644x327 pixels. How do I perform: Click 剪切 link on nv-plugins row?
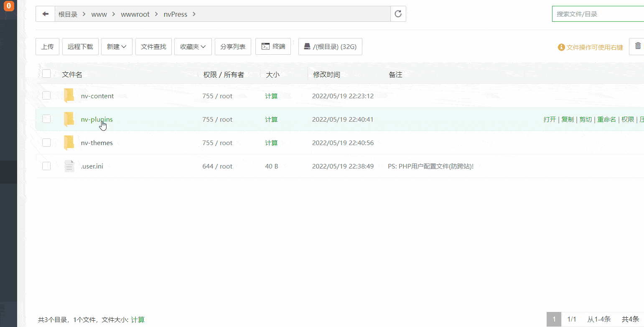(x=585, y=119)
